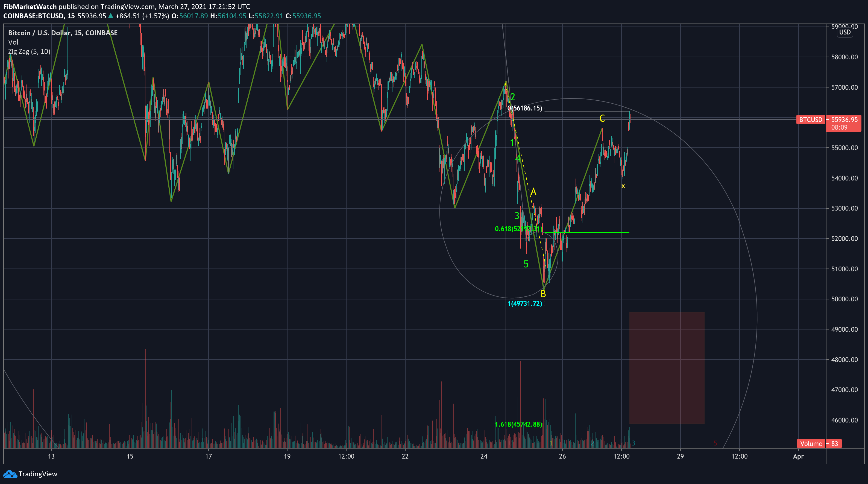Click the date label 22 on time axis

(405, 456)
